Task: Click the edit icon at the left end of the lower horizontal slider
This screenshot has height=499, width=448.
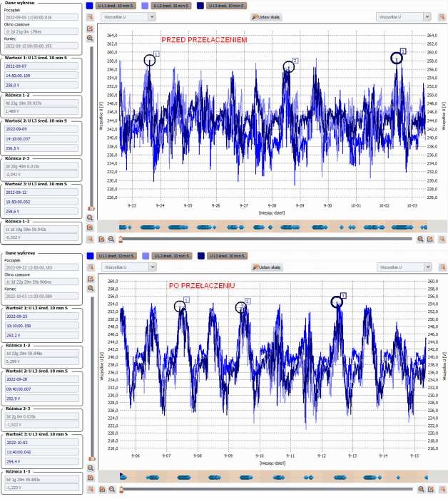Action: pos(102,489)
